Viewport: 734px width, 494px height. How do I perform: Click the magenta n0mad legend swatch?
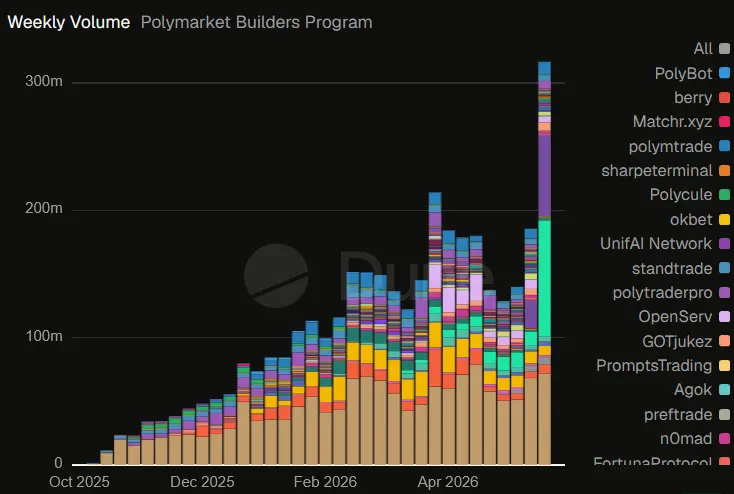click(724, 439)
